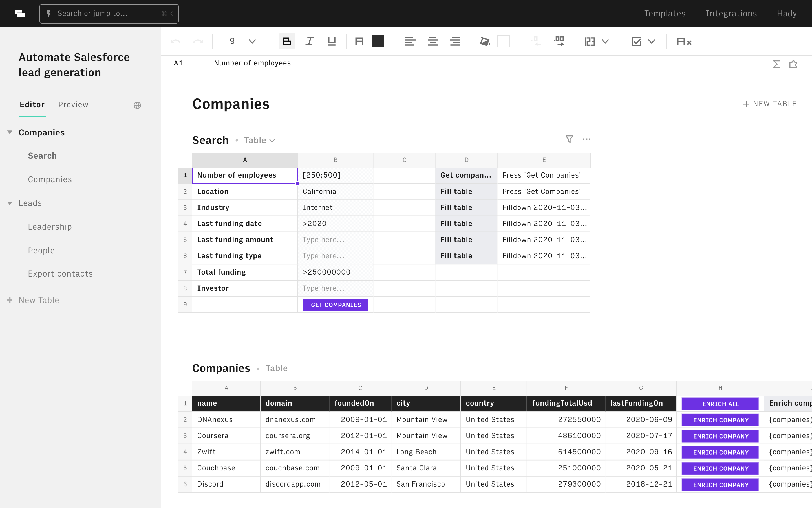812x508 pixels.
Task: Select the Coursera name cell
Action: pyautogui.click(x=226, y=436)
